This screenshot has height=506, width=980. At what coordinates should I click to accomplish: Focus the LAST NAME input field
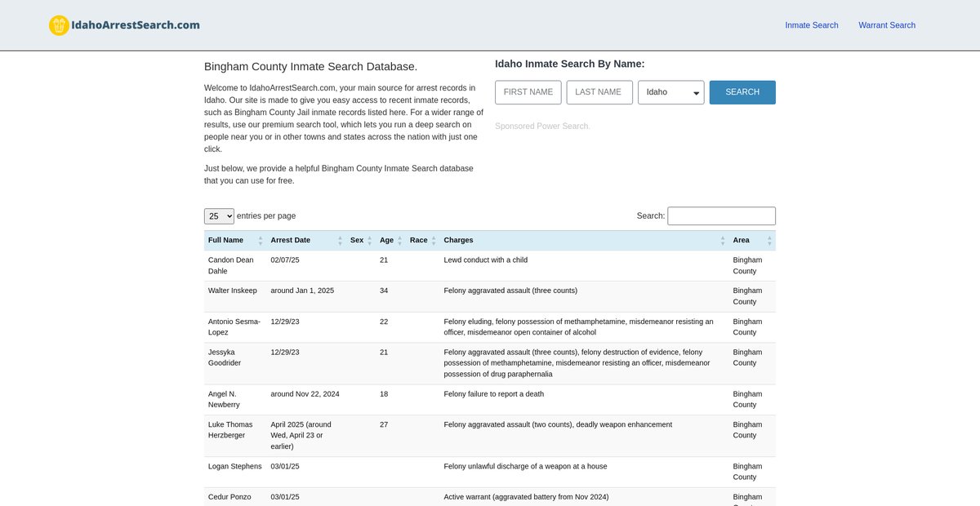tap(599, 92)
